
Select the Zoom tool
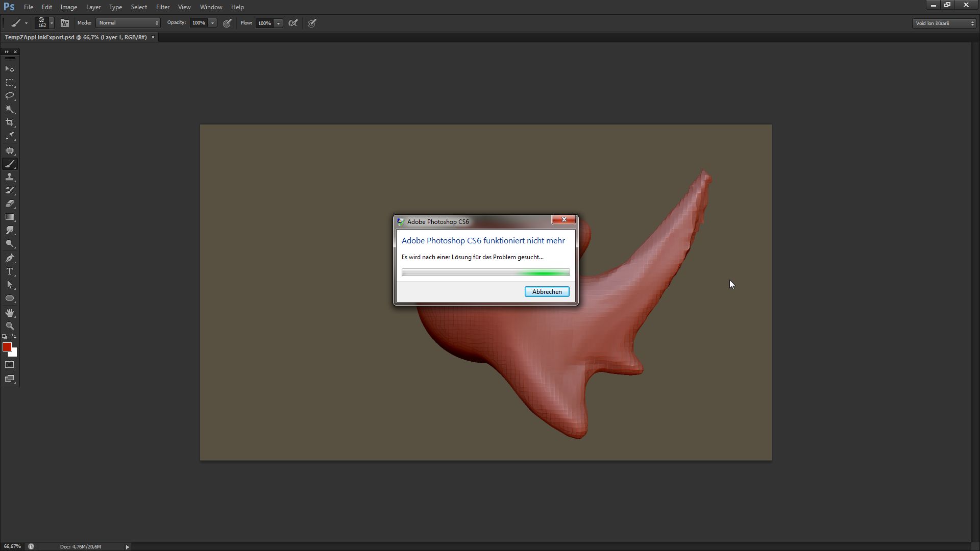coord(10,326)
